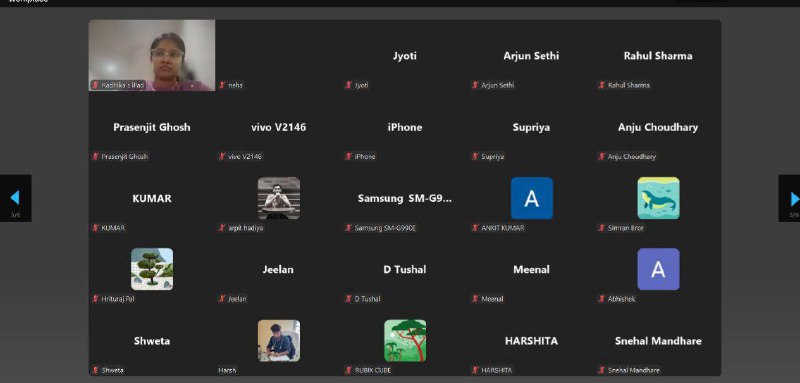Click the Simran Bror name label
This screenshot has width=800, height=383.
click(x=626, y=228)
